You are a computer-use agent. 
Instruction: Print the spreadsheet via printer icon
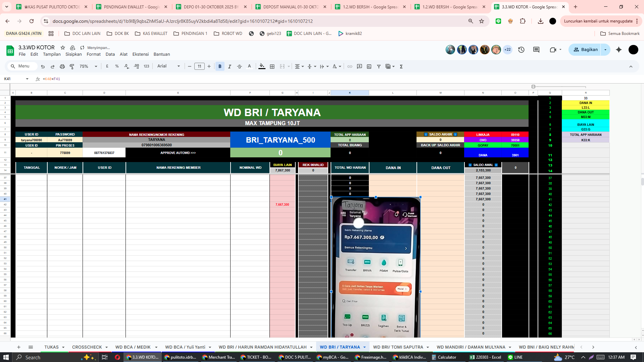pyautogui.click(x=62, y=66)
